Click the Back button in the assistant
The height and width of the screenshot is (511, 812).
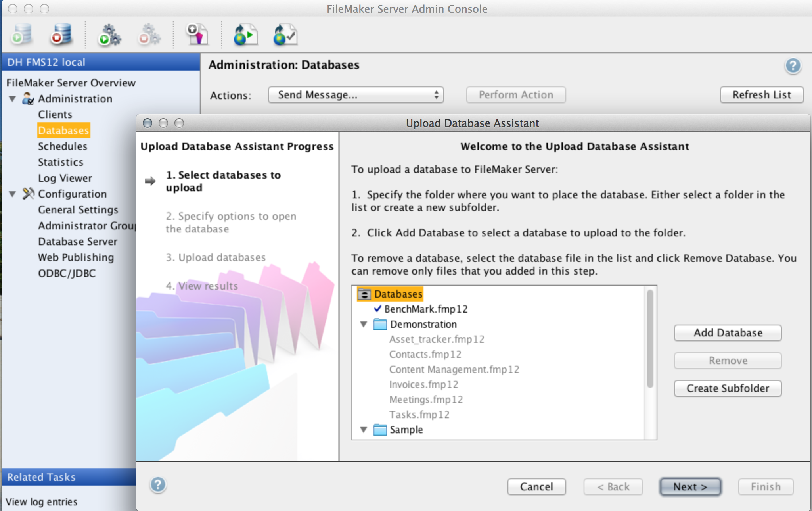(613, 487)
